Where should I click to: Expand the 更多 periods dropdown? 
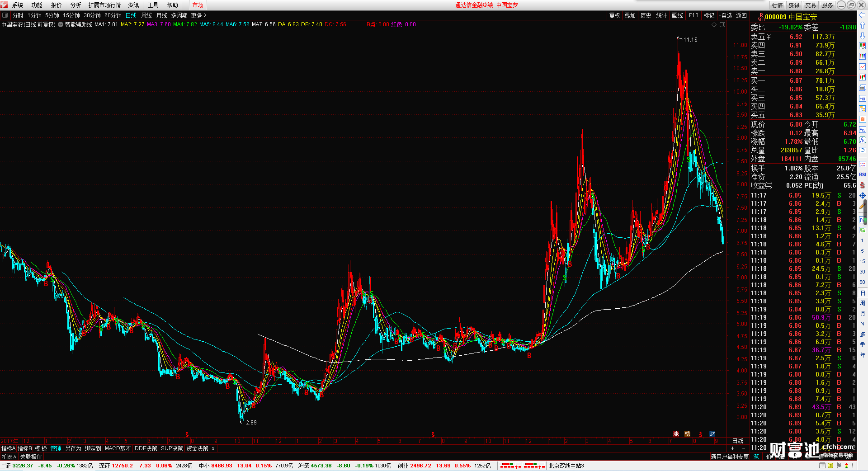coord(198,15)
